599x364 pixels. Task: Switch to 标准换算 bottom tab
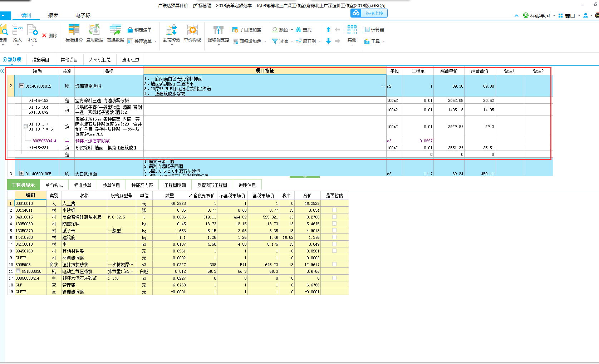click(83, 185)
